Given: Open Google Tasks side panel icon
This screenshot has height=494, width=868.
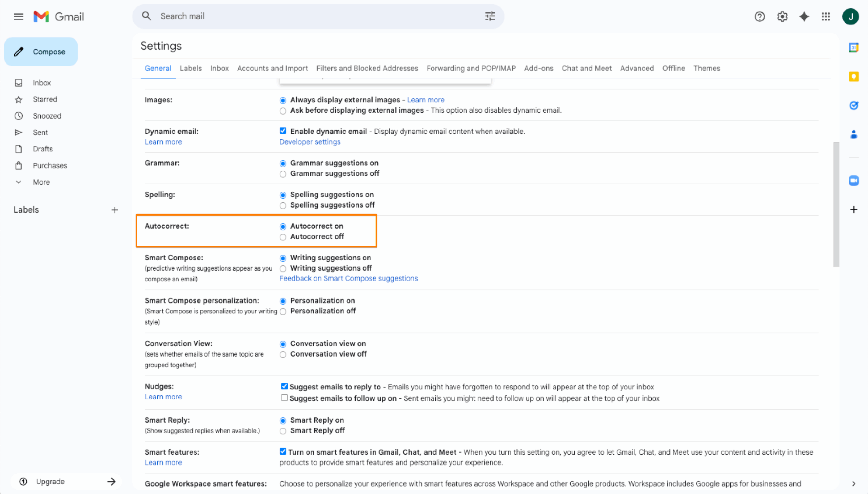Looking at the screenshot, I should 853,106.
